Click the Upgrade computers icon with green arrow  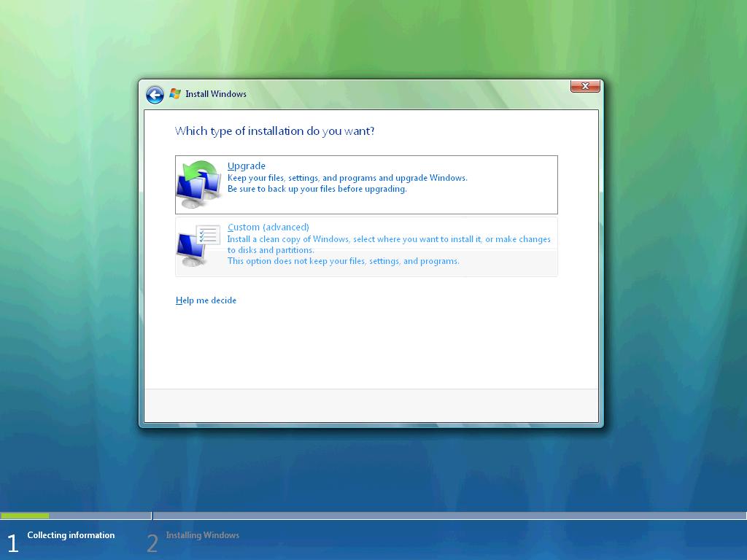point(198,184)
